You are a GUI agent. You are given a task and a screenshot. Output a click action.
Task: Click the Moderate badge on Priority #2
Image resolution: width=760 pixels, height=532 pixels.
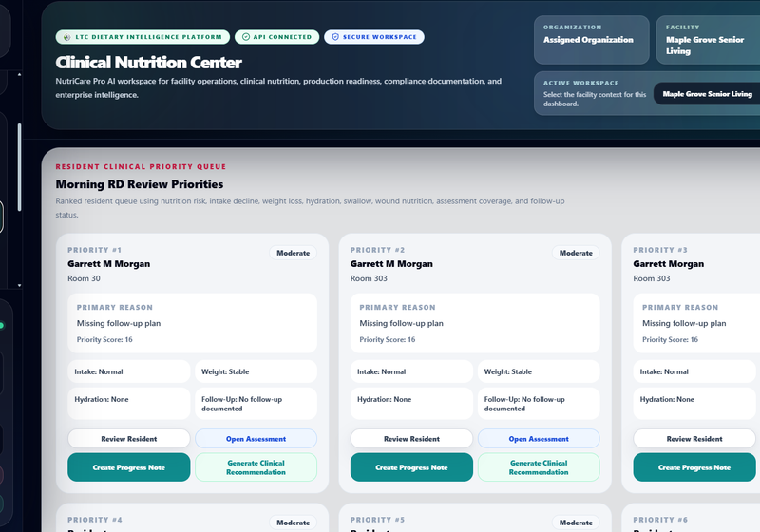[576, 253]
